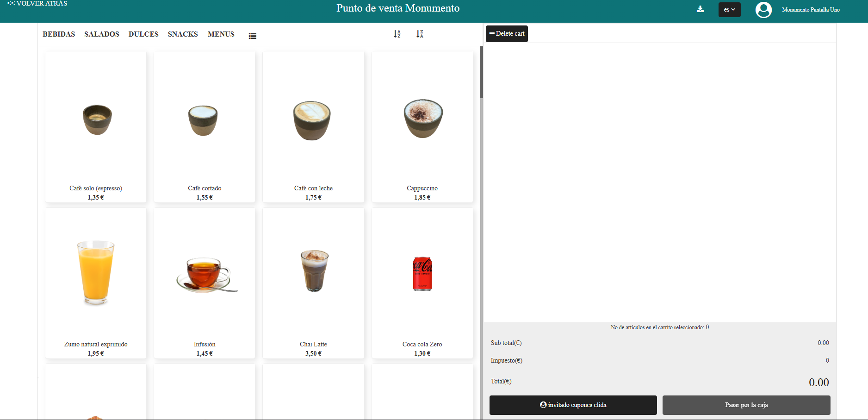Select the DULCES category tab
The image size is (868, 420).
coord(143,34)
